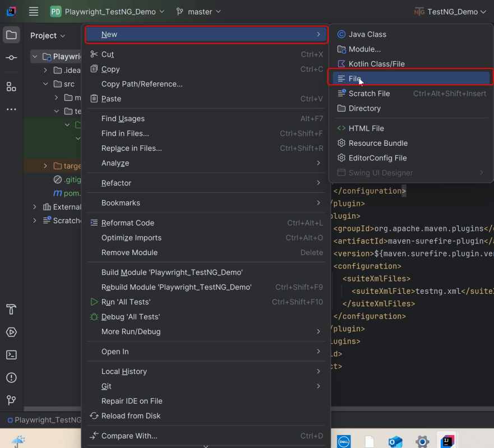Select File in the New submenu
Viewport: 494px width, 448px height.
click(354, 78)
